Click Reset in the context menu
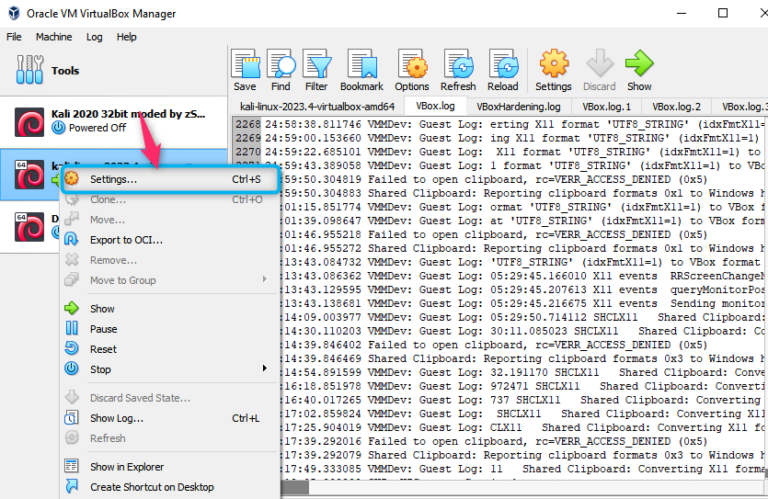Image resolution: width=768 pixels, height=499 pixels. [103, 349]
